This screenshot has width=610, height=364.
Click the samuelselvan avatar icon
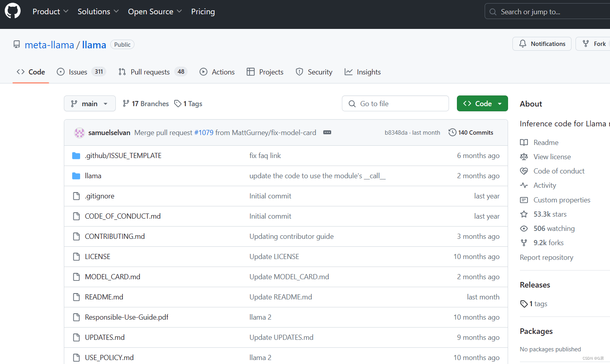[x=79, y=133]
